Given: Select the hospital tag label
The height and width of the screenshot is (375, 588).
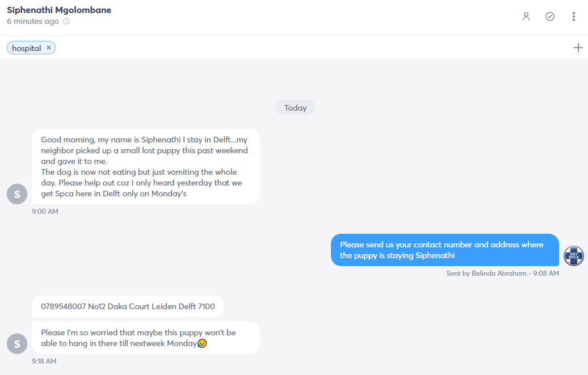Looking at the screenshot, I should pyautogui.click(x=26, y=48).
